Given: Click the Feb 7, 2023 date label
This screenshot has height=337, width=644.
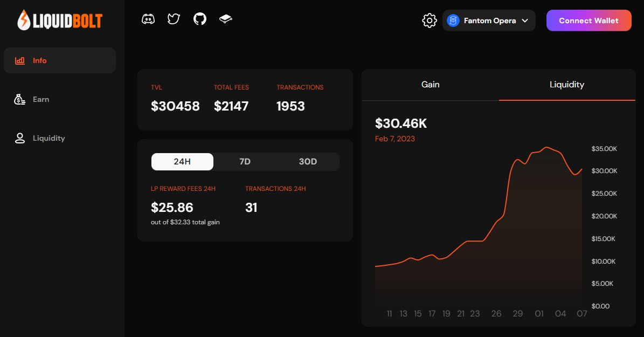Looking at the screenshot, I should click(394, 139).
